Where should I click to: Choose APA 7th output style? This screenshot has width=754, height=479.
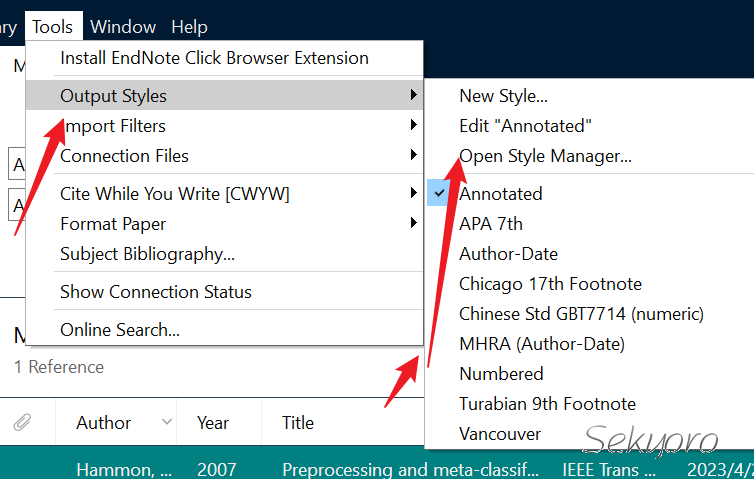point(490,224)
